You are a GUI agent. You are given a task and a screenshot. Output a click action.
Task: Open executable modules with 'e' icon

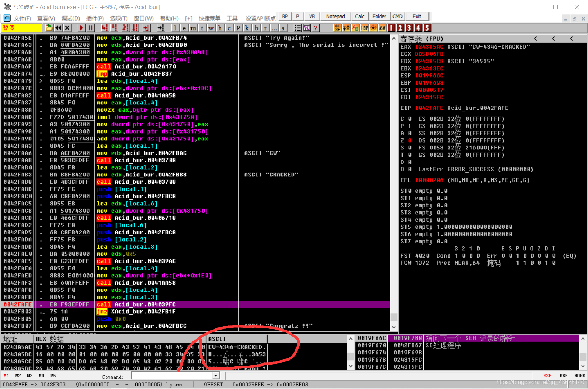click(x=184, y=28)
